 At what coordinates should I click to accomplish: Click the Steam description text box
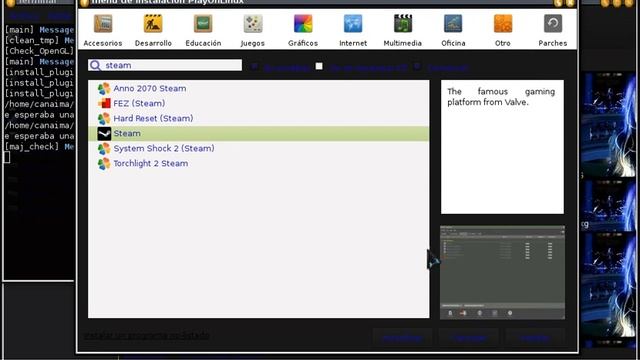coord(502,147)
